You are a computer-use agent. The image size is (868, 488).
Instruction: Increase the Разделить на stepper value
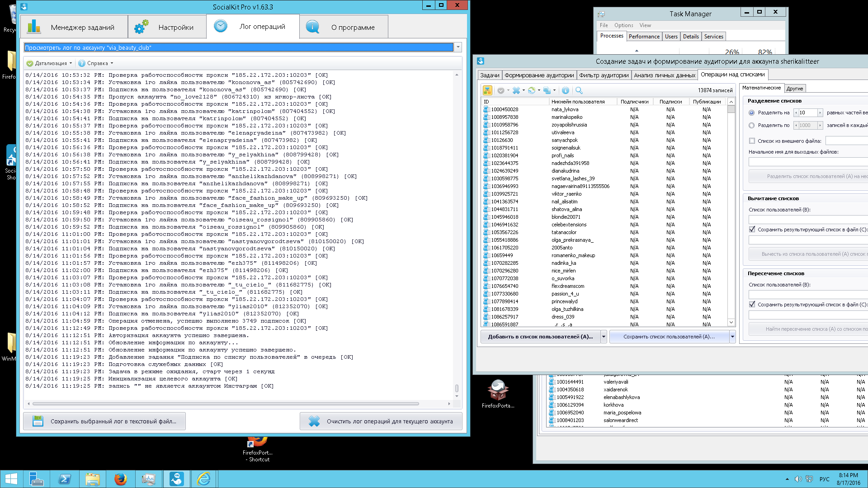(x=820, y=113)
